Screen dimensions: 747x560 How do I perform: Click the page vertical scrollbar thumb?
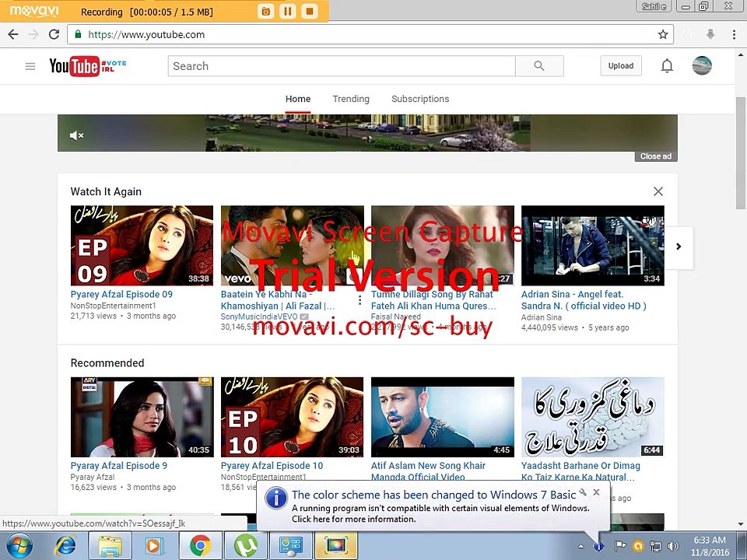pos(740,152)
